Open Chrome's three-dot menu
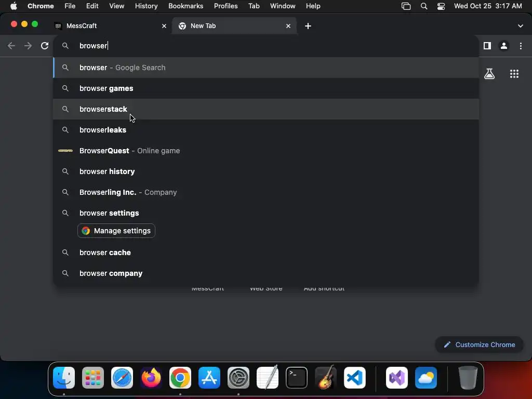This screenshot has height=399, width=532. click(521, 46)
